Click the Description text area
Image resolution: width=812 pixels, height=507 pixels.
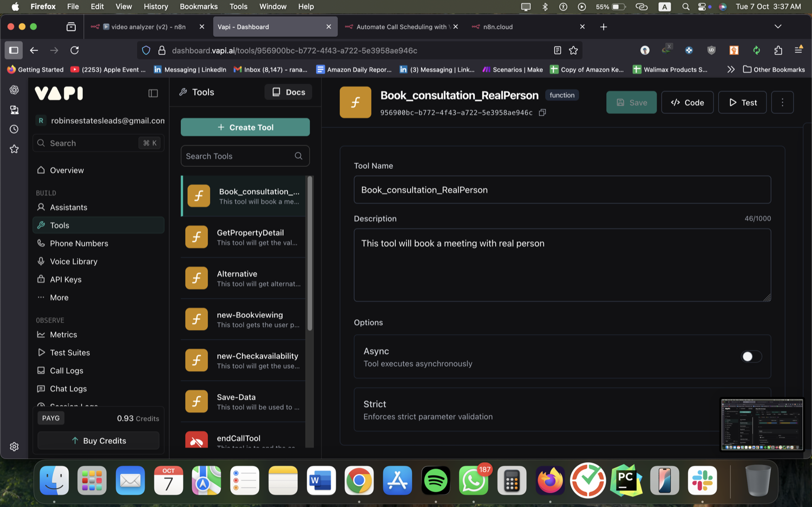tap(562, 265)
